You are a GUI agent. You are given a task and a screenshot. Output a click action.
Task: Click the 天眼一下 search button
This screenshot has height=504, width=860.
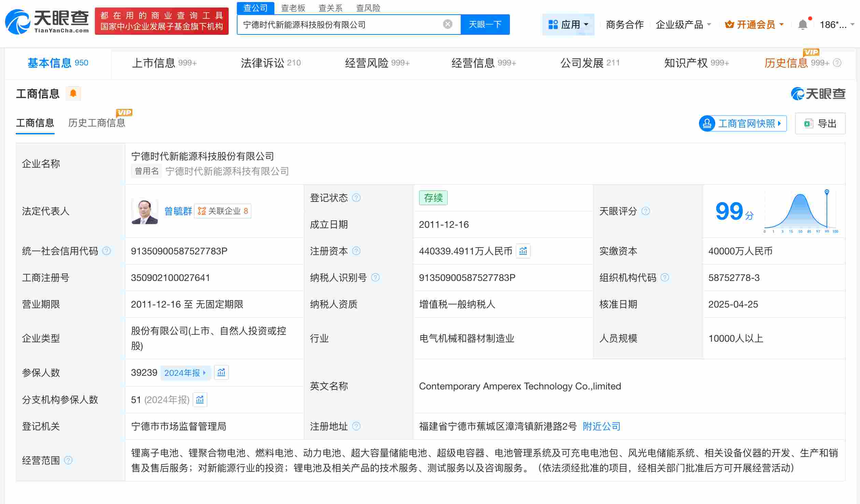point(485,24)
